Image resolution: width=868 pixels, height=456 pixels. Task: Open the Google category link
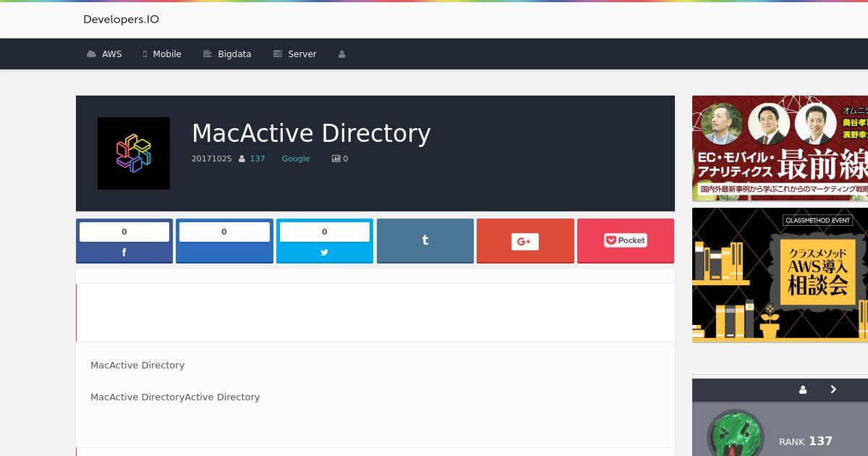point(296,159)
